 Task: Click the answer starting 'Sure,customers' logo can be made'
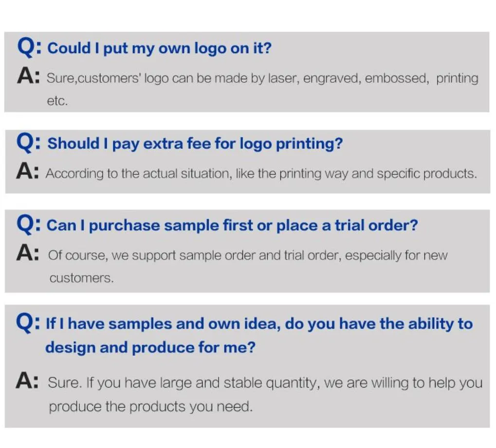tap(262, 78)
